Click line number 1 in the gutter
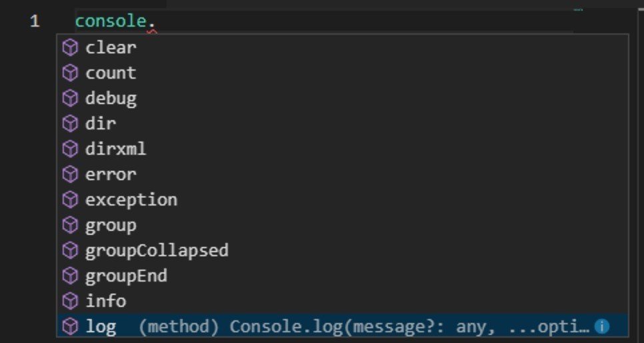Viewport: 644px width, 343px height. click(x=35, y=21)
